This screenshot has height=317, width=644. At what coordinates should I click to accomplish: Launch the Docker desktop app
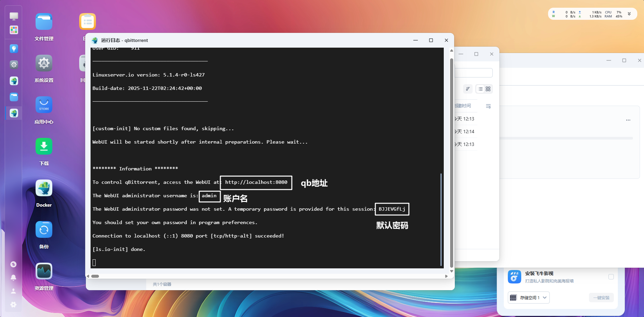(44, 188)
